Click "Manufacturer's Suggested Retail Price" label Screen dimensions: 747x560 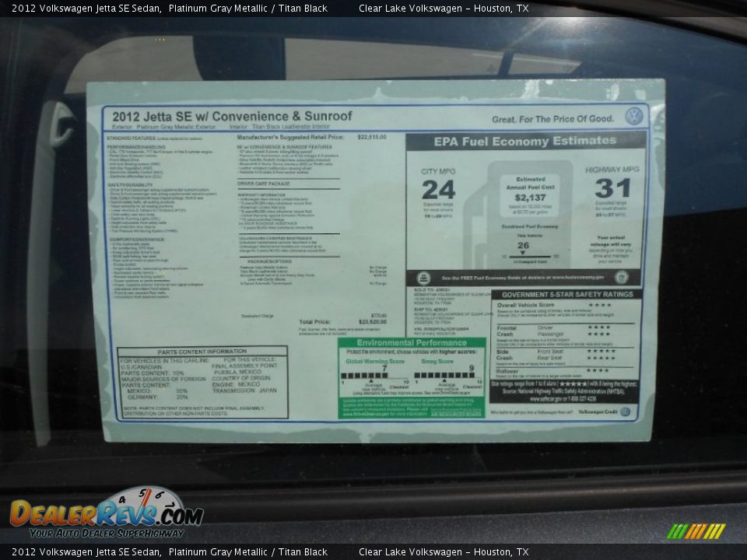click(x=290, y=137)
